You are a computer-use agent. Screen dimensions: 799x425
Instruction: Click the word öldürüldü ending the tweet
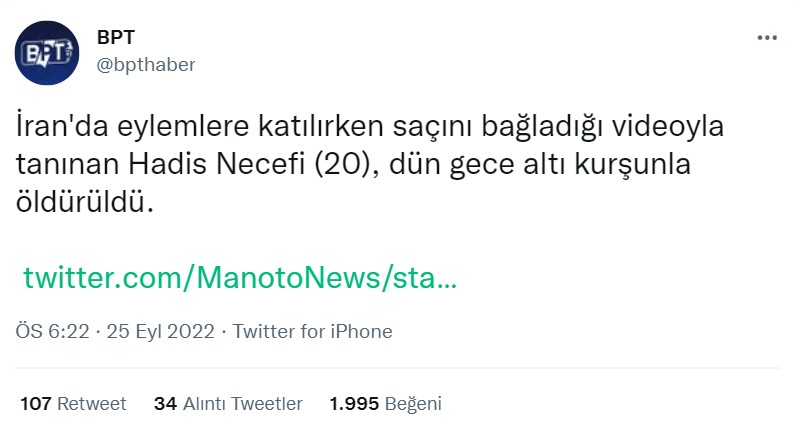(x=87, y=201)
